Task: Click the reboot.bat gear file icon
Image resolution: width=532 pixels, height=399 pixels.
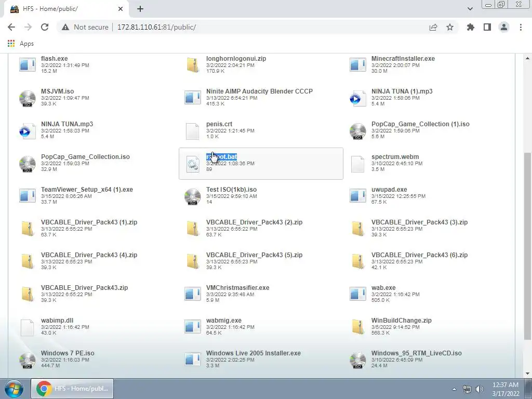Action: [193, 164]
